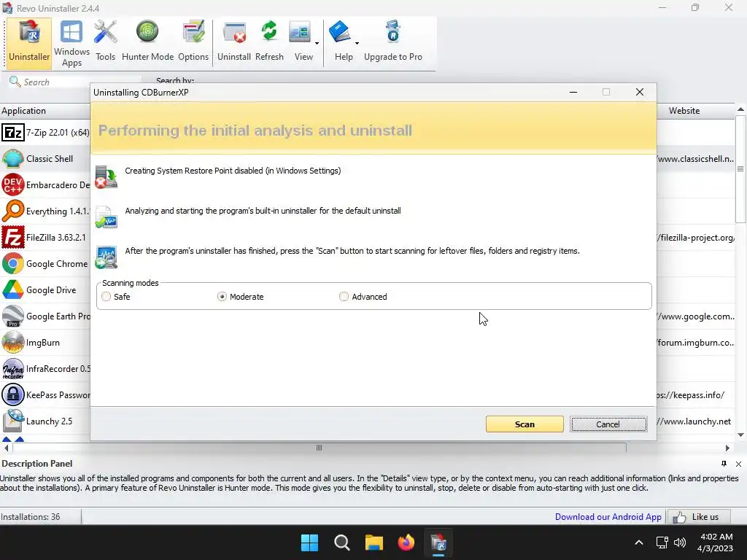Click Upgrade to Pro
This screenshot has width=747, height=560.
tap(393, 42)
